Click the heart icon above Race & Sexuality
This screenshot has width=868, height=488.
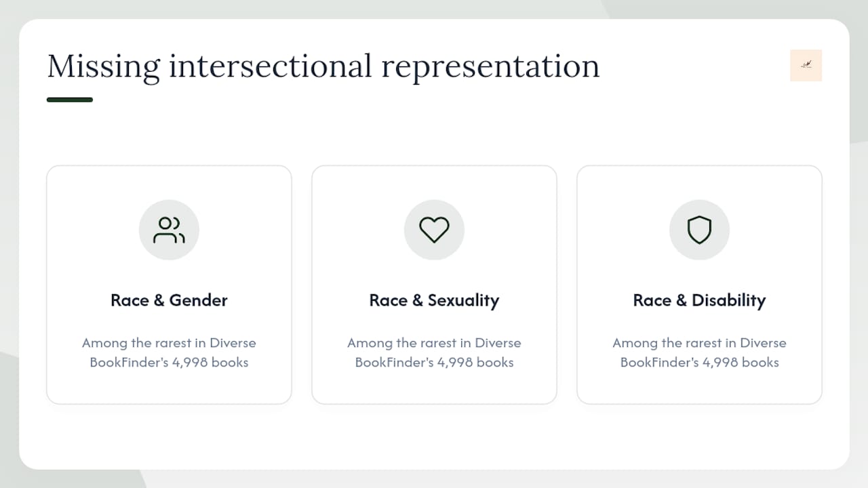434,230
